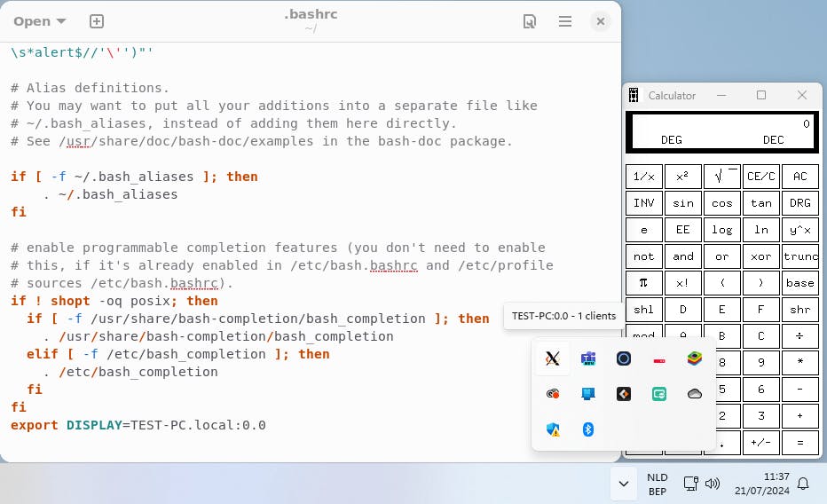Click the Calculator window title icon
Screen dimensions: 827x504
[634, 96]
